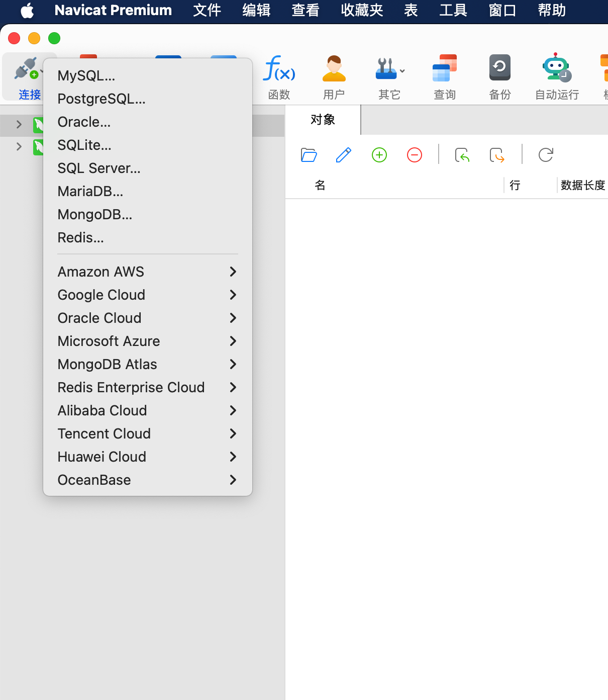
Task: Select the first green connection icon in sidebar
Action: click(x=38, y=124)
